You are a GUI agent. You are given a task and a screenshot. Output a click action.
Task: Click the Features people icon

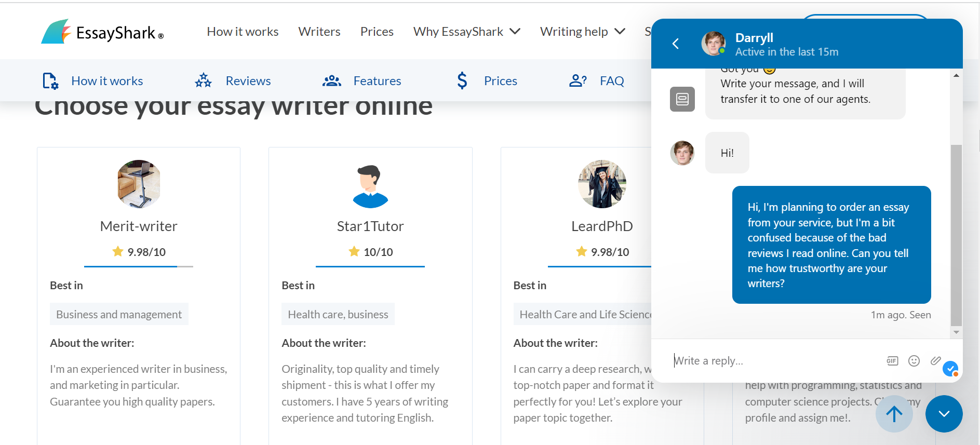point(331,81)
